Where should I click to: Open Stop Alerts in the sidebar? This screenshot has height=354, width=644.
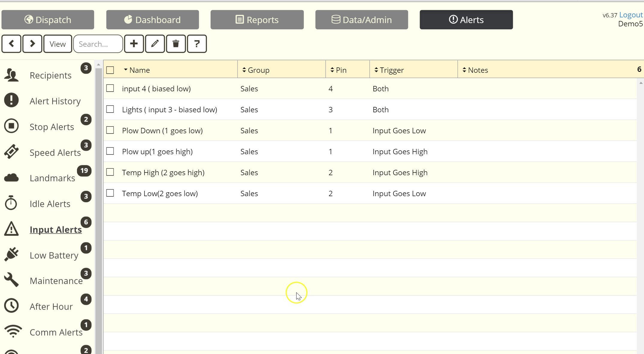[x=52, y=127]
